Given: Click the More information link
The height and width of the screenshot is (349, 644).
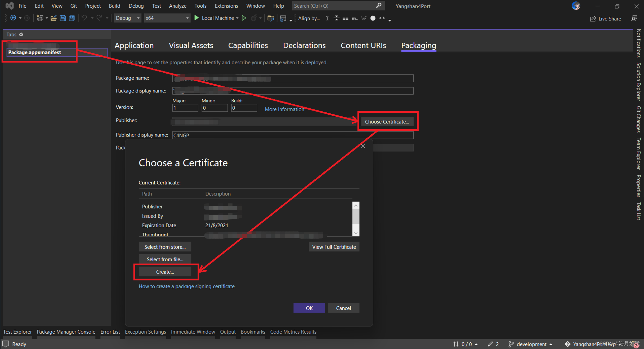Looking at the screenshot, I should click(x=284, y=109).
